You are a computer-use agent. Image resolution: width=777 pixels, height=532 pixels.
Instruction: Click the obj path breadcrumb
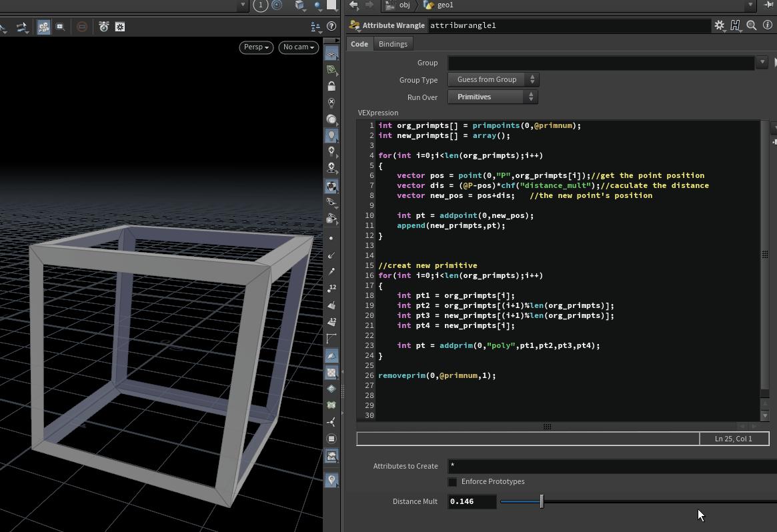pos(404,5)
